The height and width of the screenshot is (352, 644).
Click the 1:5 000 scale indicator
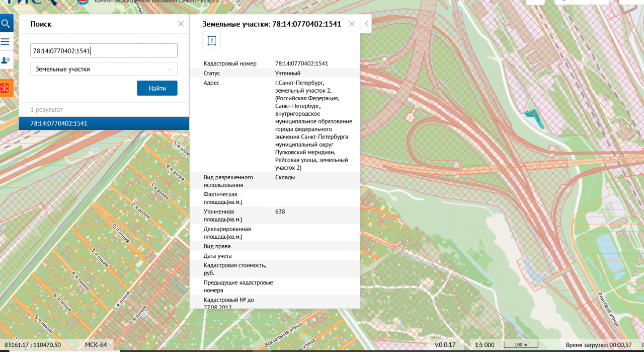pos(485,345)
